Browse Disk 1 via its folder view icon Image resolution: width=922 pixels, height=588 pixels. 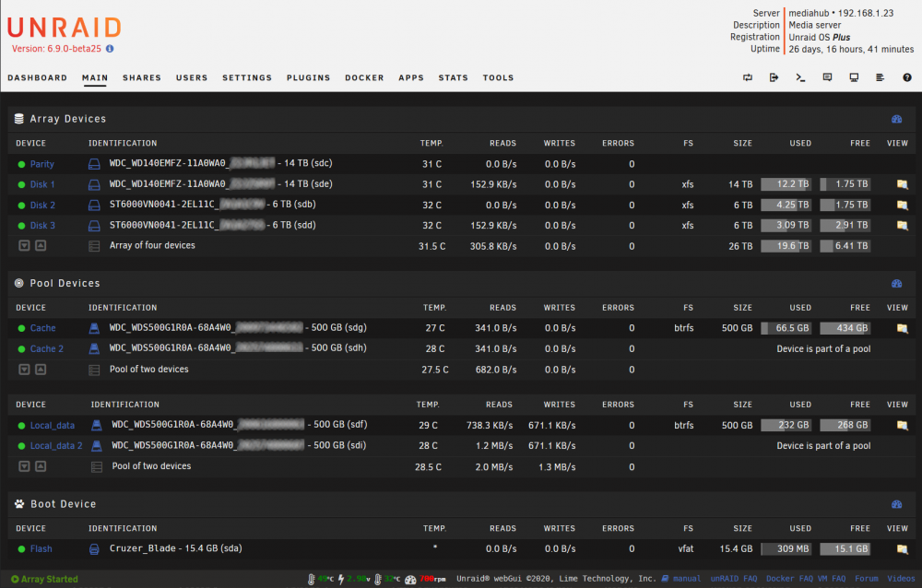pyautogui.click(x=902, y=184)
